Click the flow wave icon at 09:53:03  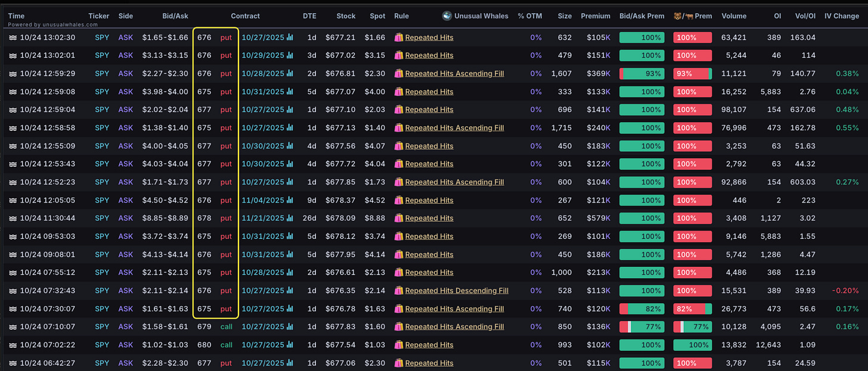click(x=12, y=236)
